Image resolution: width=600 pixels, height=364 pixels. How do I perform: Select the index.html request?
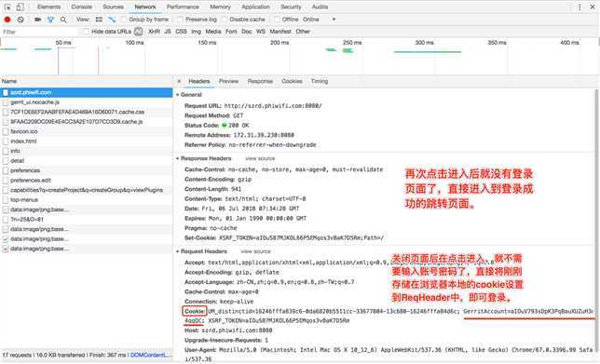87,142
